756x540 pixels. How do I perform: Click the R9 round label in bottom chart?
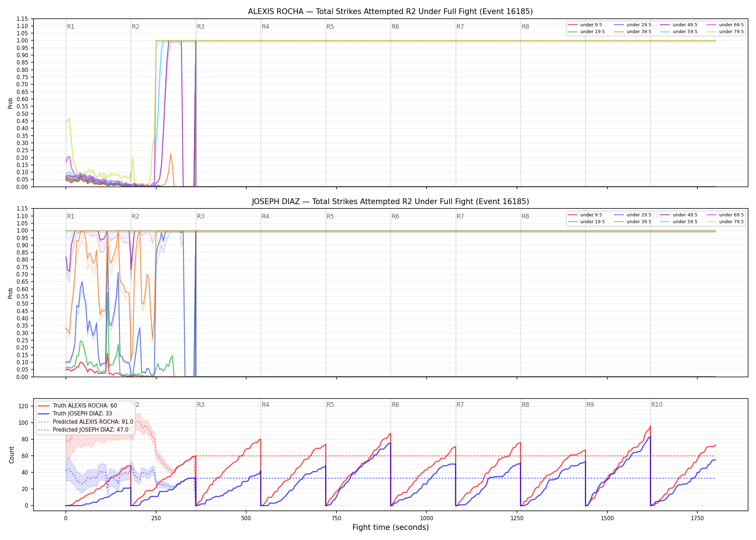[x=590, y=405]
